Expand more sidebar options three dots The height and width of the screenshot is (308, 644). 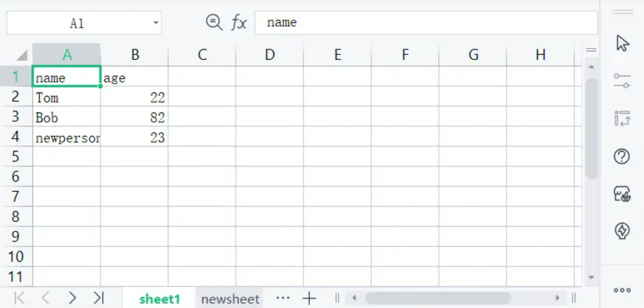point(622,290)
